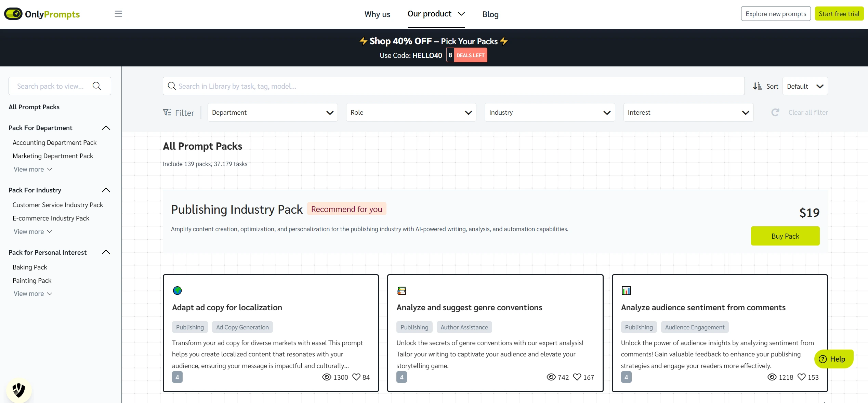Open the Industry filter dropdown
The image size is (868, 403).
coord(550,112)
